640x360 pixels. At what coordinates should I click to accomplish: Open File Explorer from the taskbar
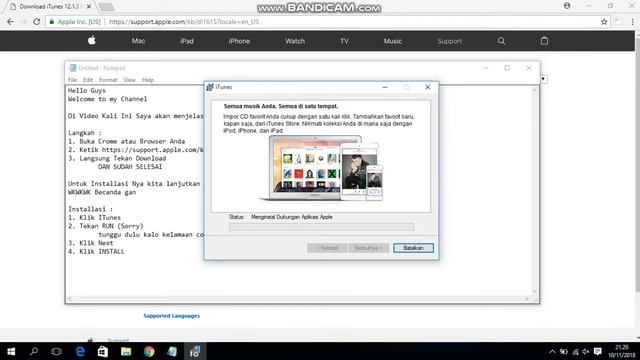(126, 351)
